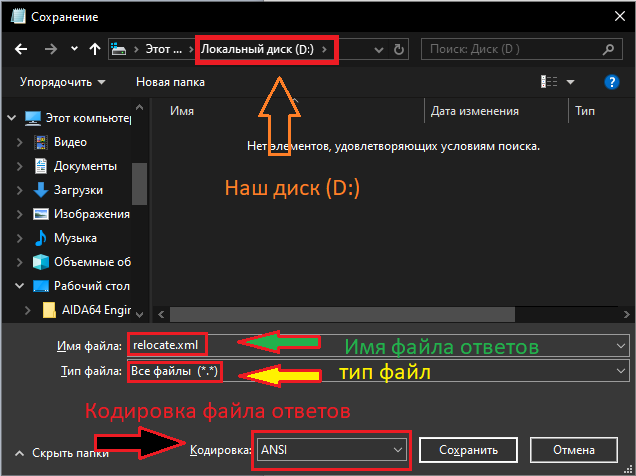The image size is (636, 476).
Task: Click the Загрузки blue arrow icon
Action: (41, 190)
